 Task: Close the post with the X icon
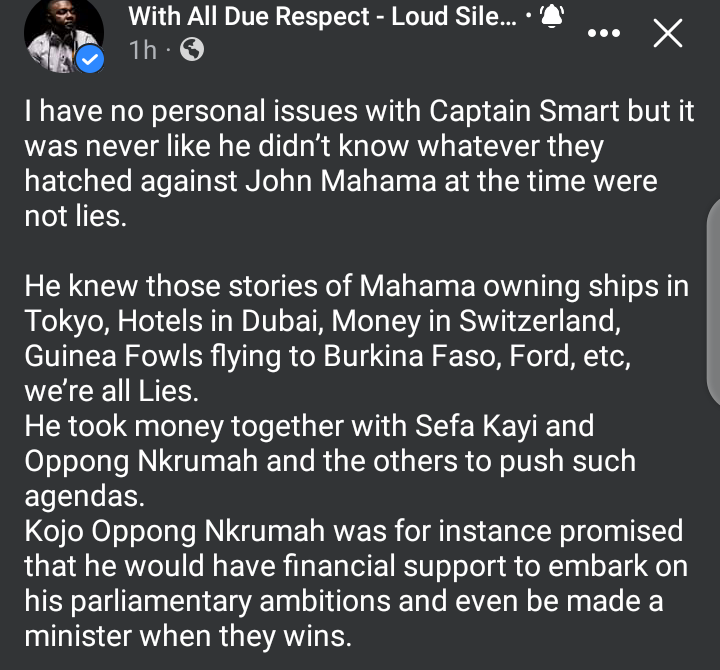(668, 35)
